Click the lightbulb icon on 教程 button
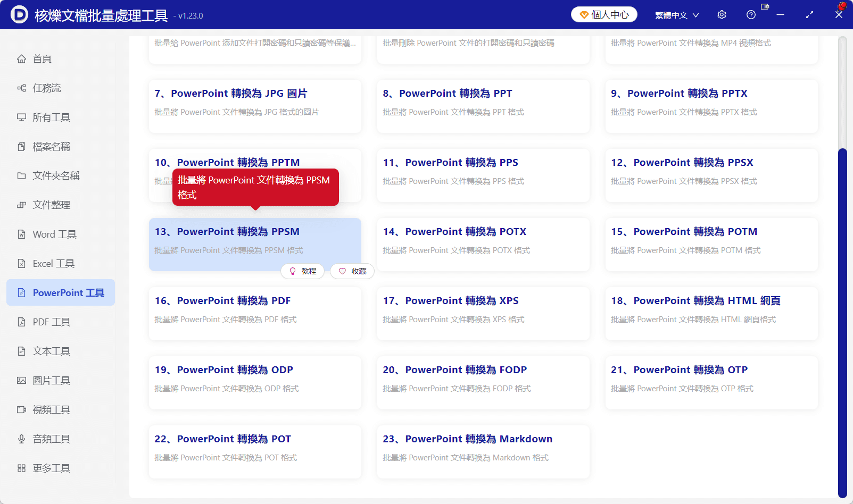Viewport: 853px width, 504px height. [292, 272]
